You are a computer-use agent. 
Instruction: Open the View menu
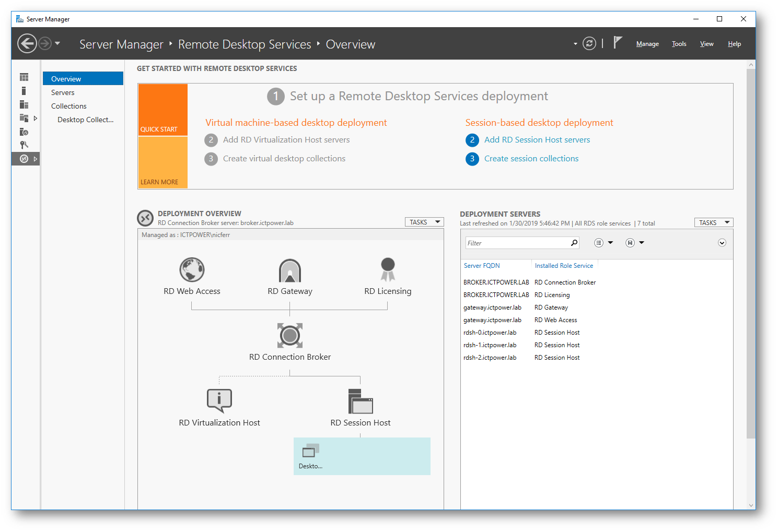pos(706,44)
